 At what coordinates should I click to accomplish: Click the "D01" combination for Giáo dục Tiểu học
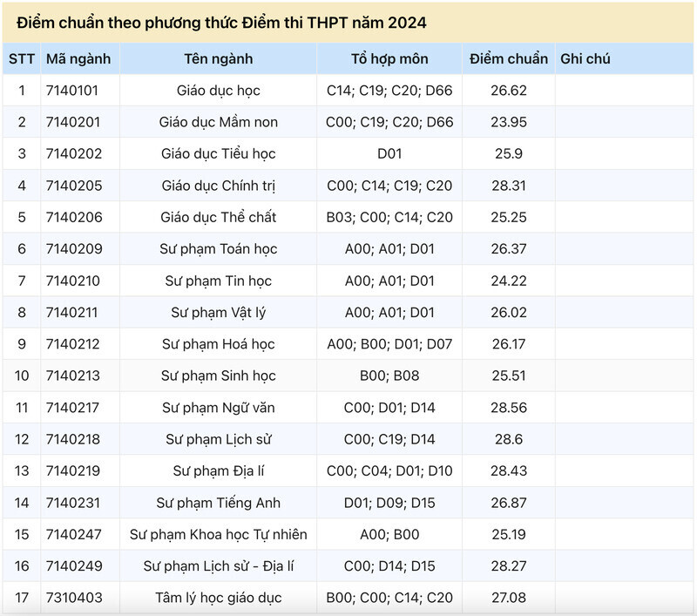tap(389, 154)
